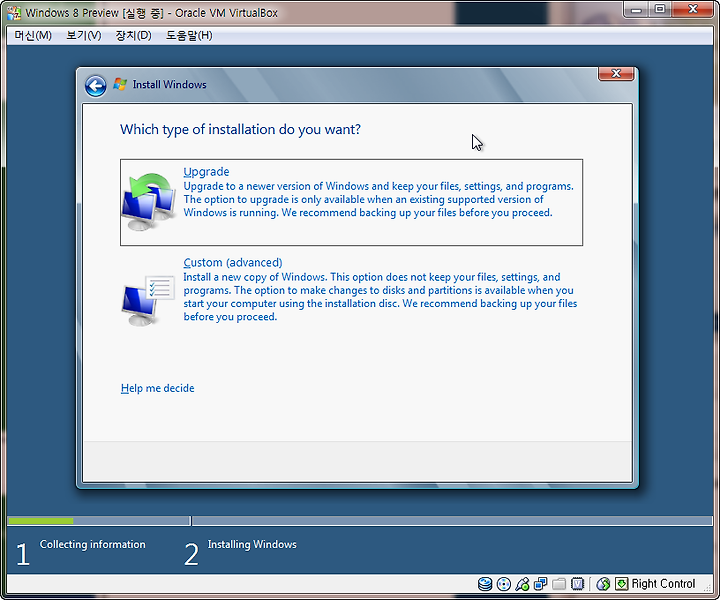Open the network adapters indicator in status bar
The height and width of the screenshot is (600, 720).
(540, 584)
